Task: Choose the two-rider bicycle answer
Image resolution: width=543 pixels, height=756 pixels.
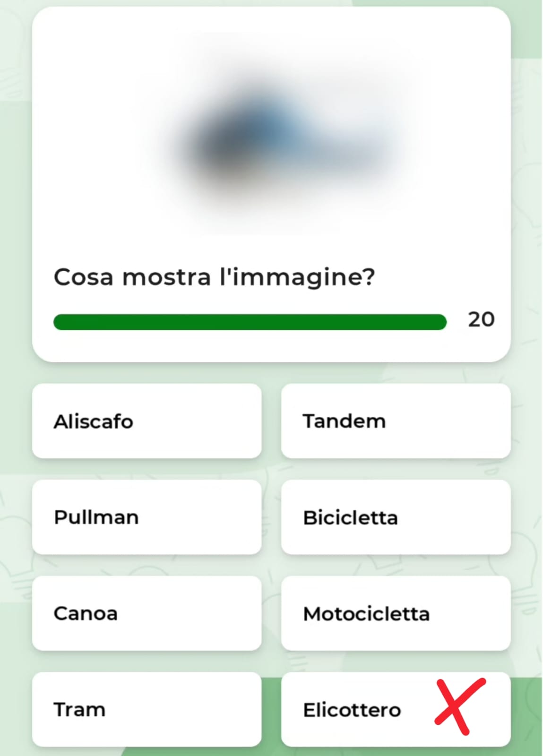Action: 396,421
